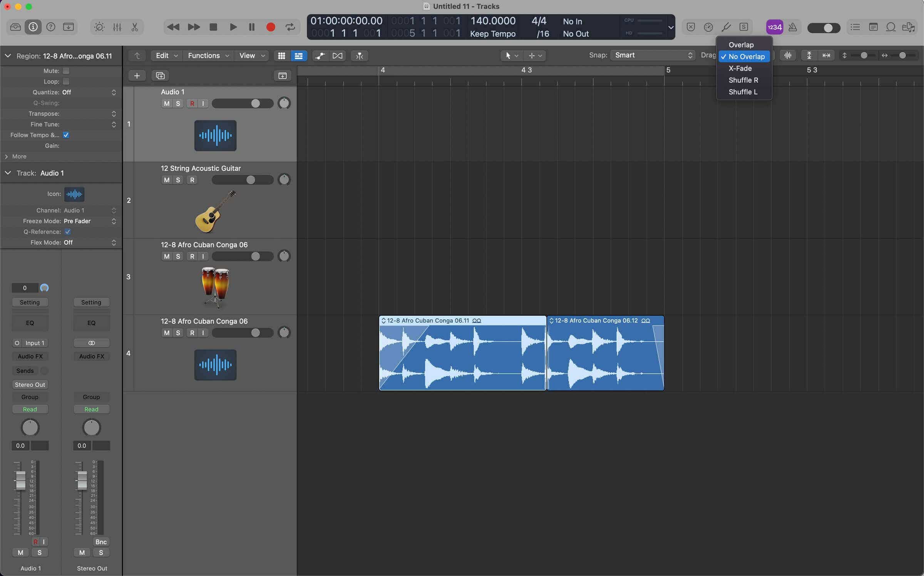Open the Library panel icon
This screenshot has height=576, width=924.
pyautogui.click(x=15, y=27)
